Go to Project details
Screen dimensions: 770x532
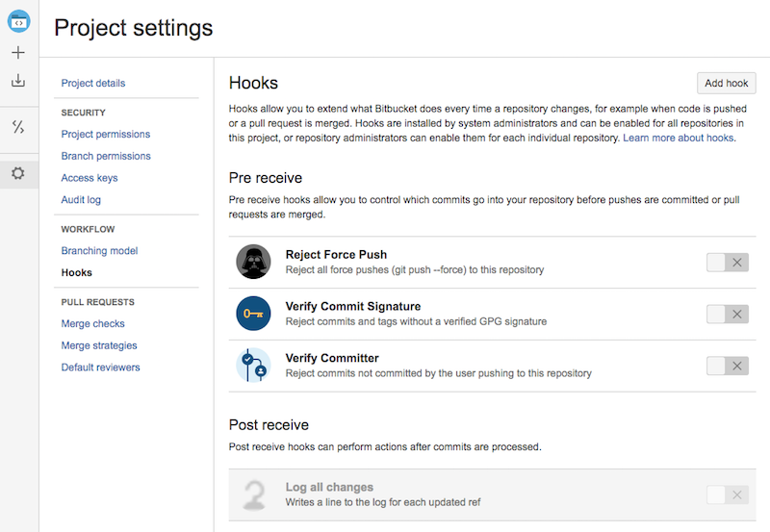click(x=93, y=83)
